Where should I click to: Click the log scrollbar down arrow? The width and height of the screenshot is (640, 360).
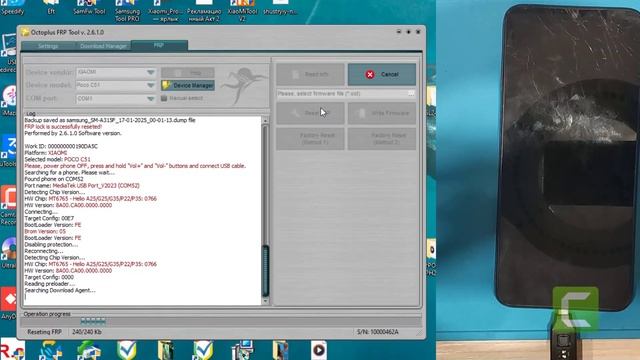[x=265, y=301]
